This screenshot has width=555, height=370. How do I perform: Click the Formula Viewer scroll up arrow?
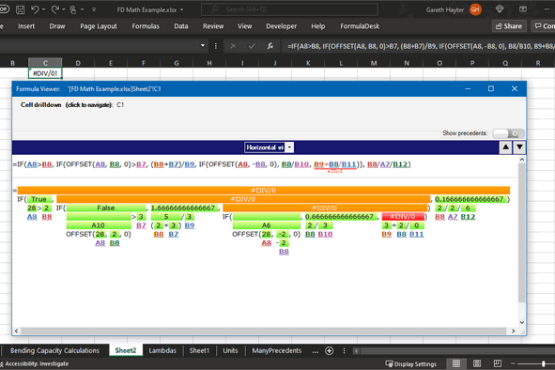pyautogui.click(x=522, y=160)
